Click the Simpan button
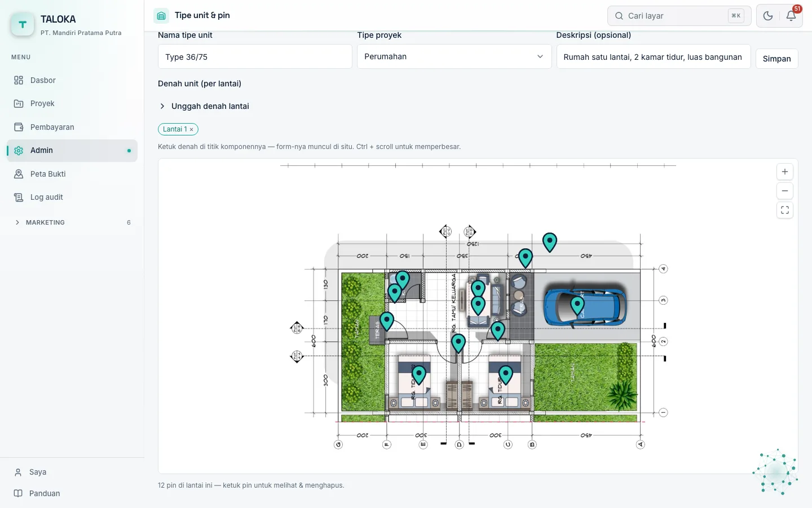812x508 pixels. 776,59
